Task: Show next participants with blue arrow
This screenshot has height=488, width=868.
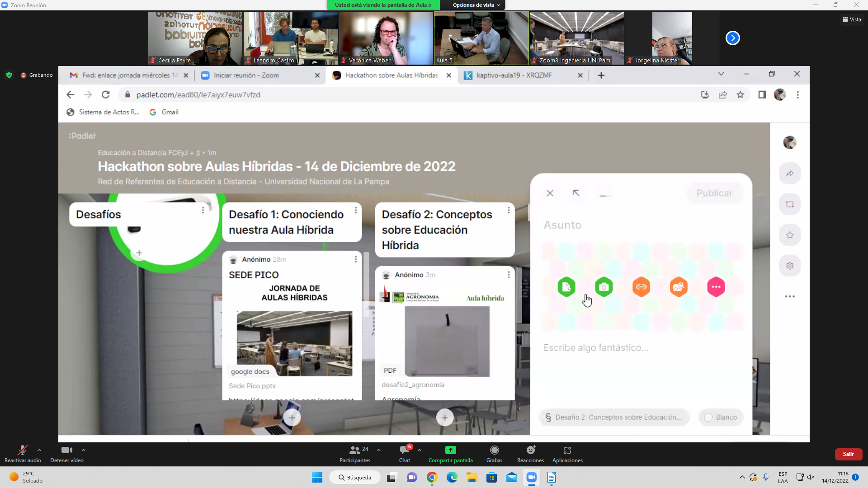Action: coord(732,38)
